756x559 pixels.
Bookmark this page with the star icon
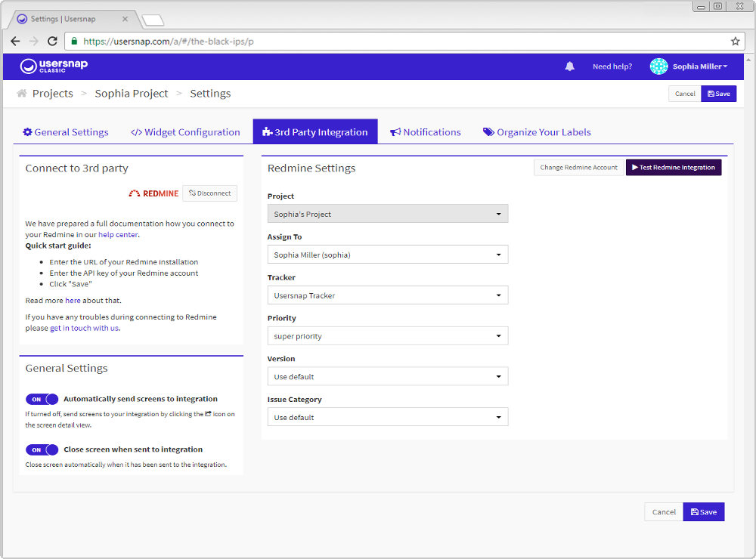[735, 42]
